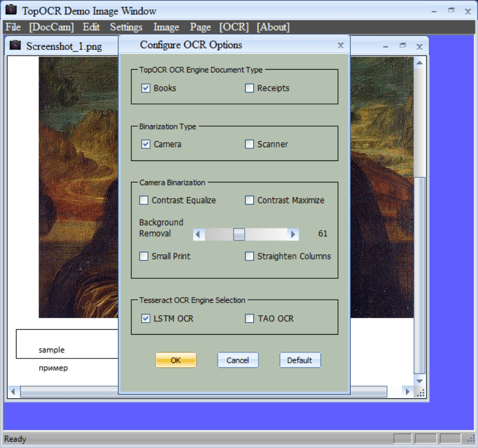Click the horizontal scrollbar thumb of image window
478x448 pixels.
click(x=204, y=392)
